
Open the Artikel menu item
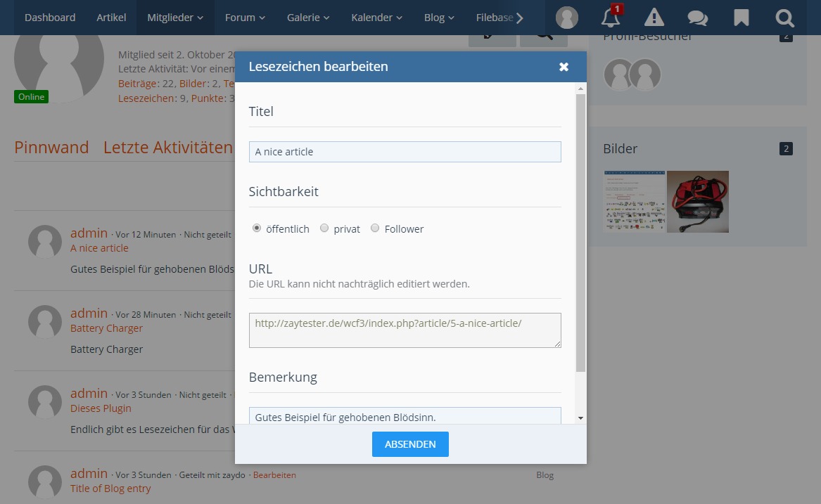coord(111,18)
